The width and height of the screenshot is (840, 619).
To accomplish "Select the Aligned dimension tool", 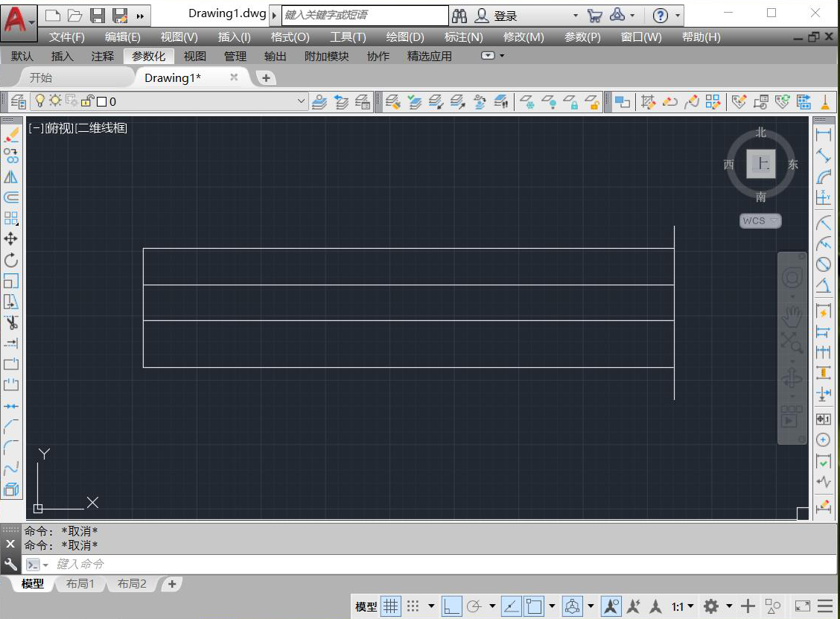I will click(x=824, y=156).
